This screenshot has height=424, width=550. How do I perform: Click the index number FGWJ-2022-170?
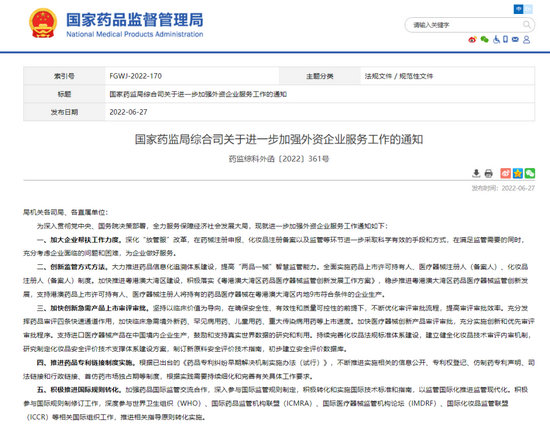pos(135,76)
